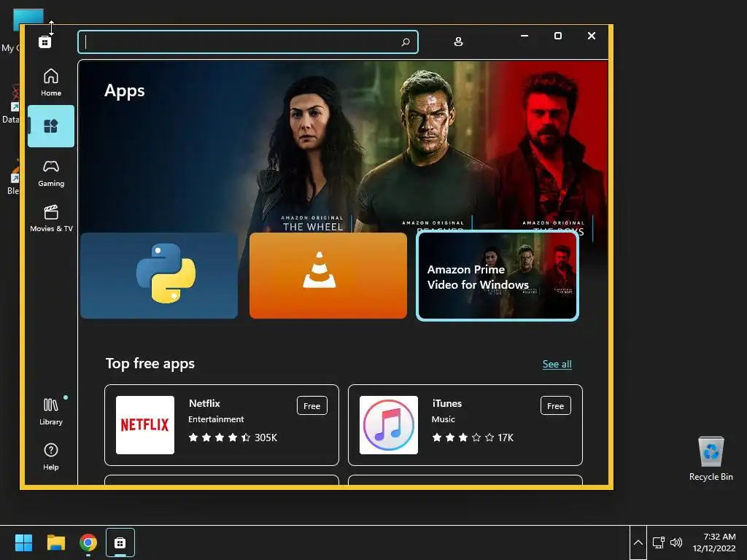
Task: Open Google Chrome from taskbar
Action: pos(88,542)
